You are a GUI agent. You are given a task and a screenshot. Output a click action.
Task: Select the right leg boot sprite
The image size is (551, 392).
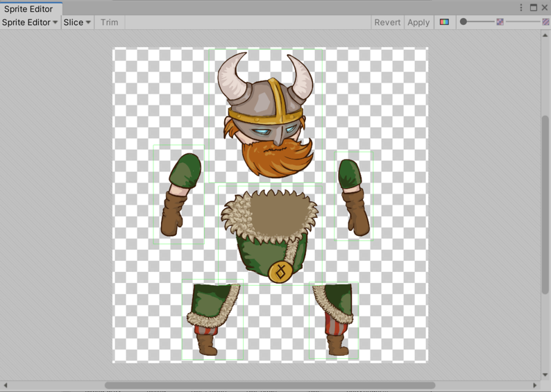coord(334,321)
